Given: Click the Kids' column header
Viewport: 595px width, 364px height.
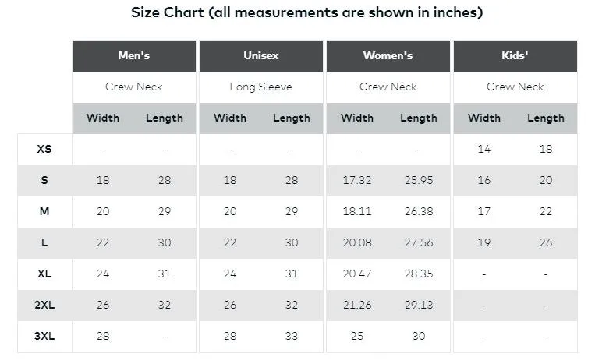Looking at the screenshot, I should coord(515,56).
